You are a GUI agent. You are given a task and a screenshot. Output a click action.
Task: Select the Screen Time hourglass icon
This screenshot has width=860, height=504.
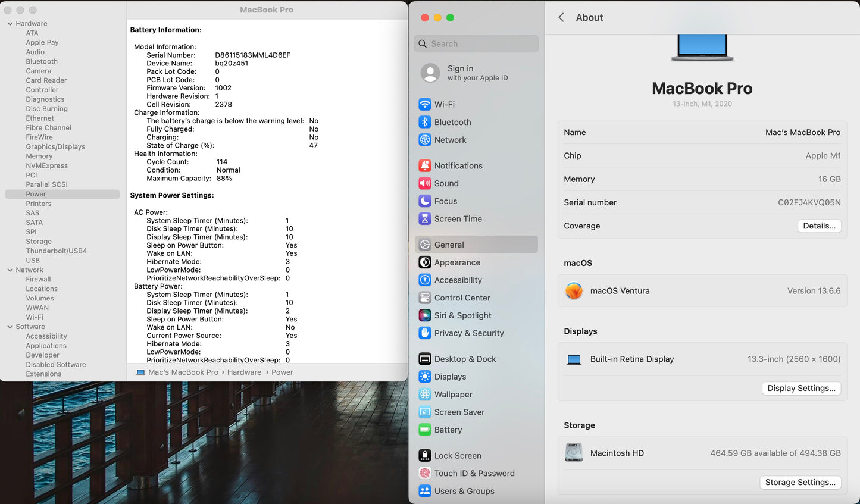click(x=424, y=219)
